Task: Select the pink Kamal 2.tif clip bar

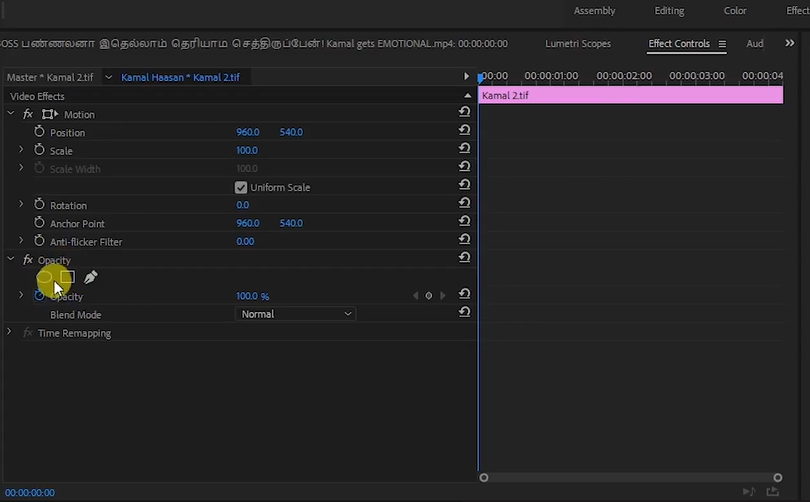Action: point(631,95)
